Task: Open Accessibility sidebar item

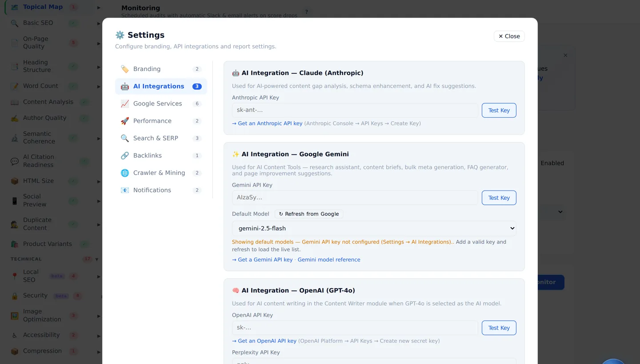Action: click(x=41, y=335)
